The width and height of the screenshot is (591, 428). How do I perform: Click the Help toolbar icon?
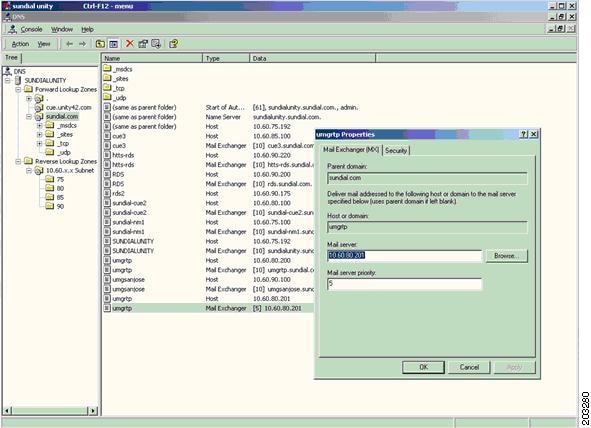point(173,44)
